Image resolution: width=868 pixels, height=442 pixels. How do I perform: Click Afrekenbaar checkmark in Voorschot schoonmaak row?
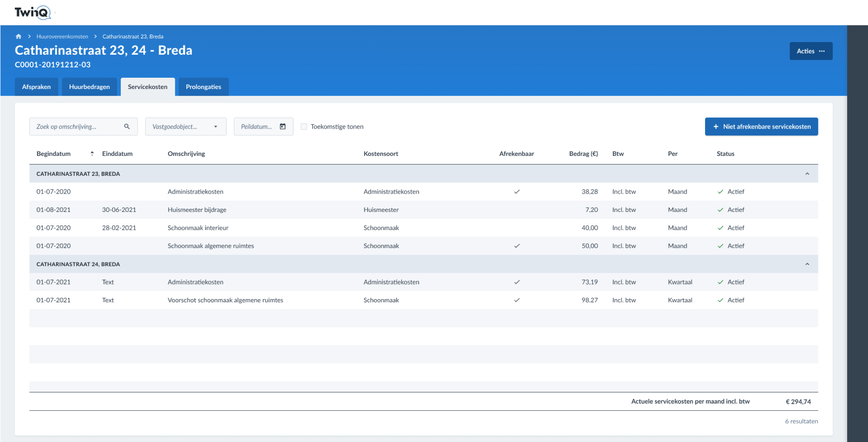click(x=517, y=300)
